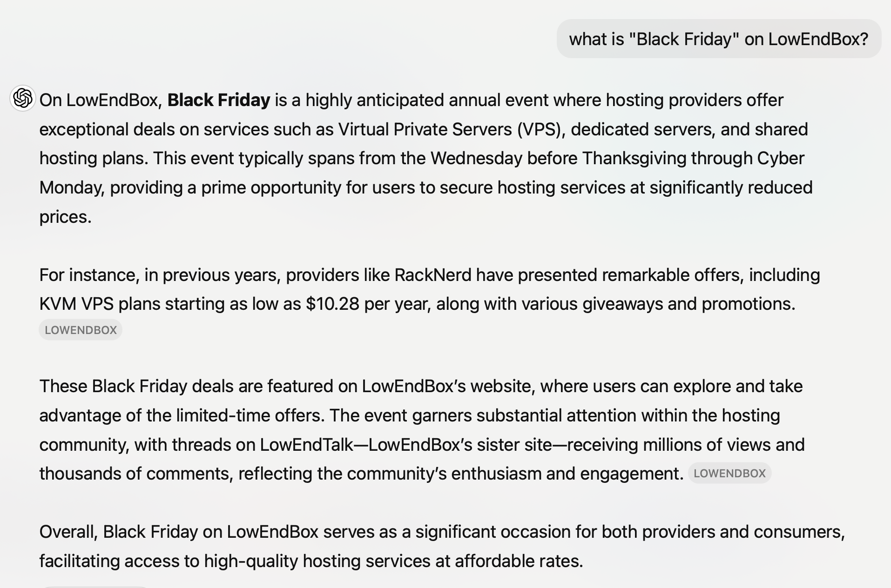Image resolution: width=891 pixels, height=588 pixels.
Task: Click the bold "Black Friday" text
Action: (219, 100)
